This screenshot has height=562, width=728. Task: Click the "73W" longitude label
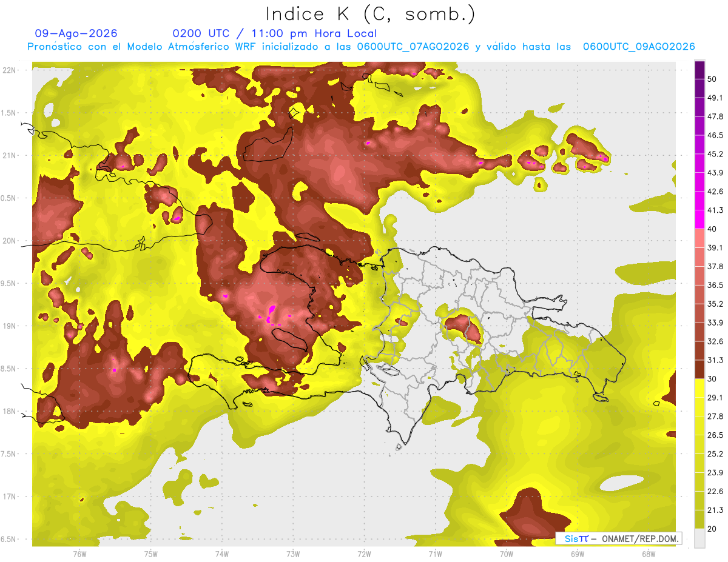[x=293, y=554]
